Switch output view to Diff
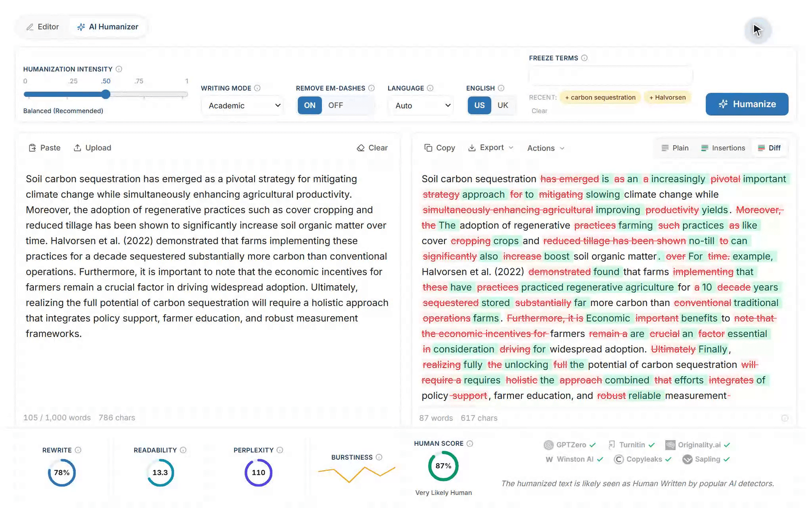The width and height of the screenshot is (812, 508). (770, 148)
